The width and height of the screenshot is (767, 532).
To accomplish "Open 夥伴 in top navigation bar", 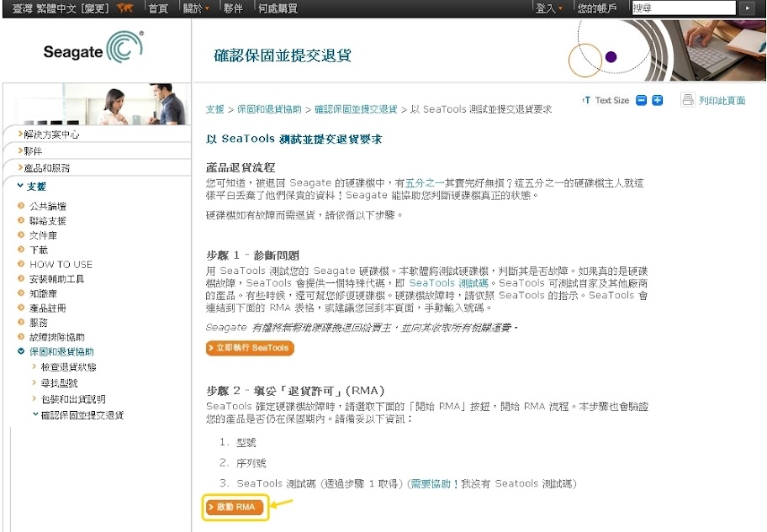I will [233, 8].
